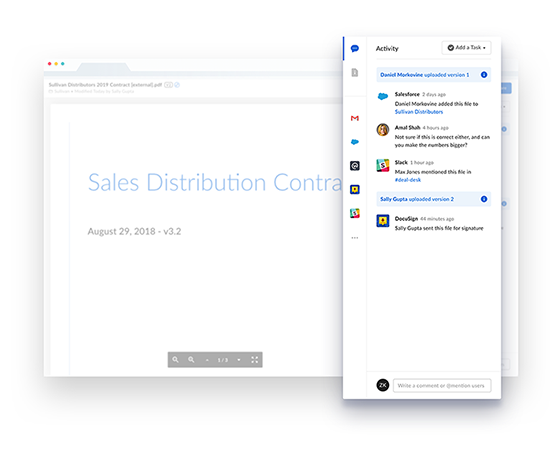Image resolution: width=560 pixels, height=459 pixels.
Task: Click Amal Shah's comment text
Action: [442, 141]
